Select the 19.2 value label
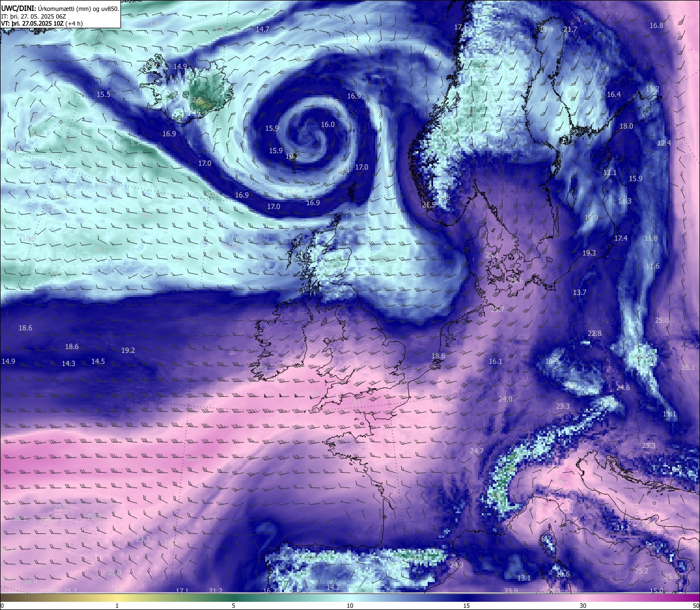The width and height of the screenshot is (700, 610). coord(128,351)
